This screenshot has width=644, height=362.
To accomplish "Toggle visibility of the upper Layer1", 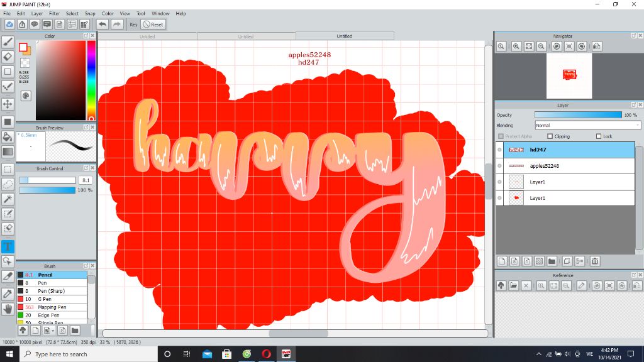I will 499,182.
